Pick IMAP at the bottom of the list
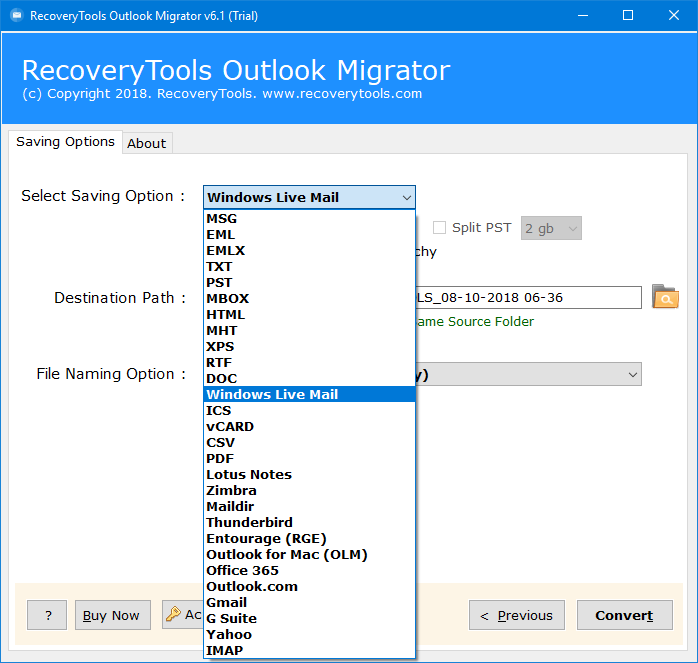The width and height of the screenshot is (698, 663). coord(224,650)
